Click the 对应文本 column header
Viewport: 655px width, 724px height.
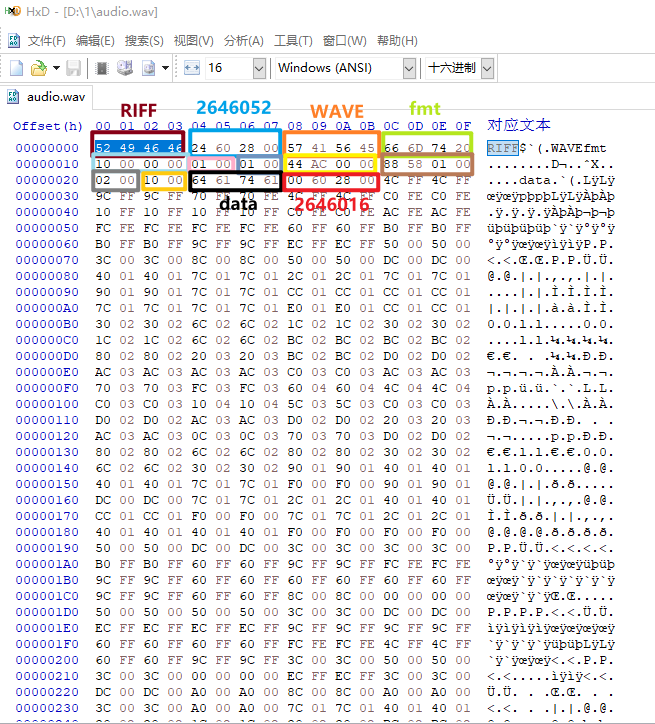click(x=519, y=125)
